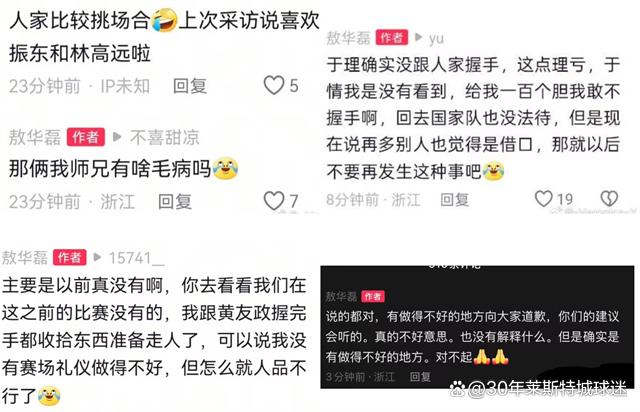Select the comment text 那俩我师兄有啥毛病吗
The image size is (640, 412).
click(110, 169)
